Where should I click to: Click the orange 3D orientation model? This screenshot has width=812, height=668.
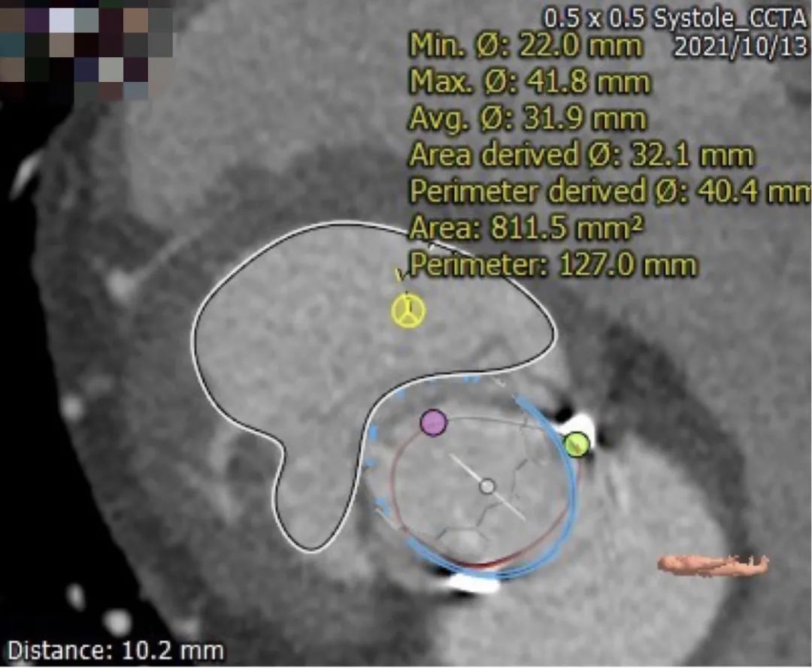tap(713, 564)
